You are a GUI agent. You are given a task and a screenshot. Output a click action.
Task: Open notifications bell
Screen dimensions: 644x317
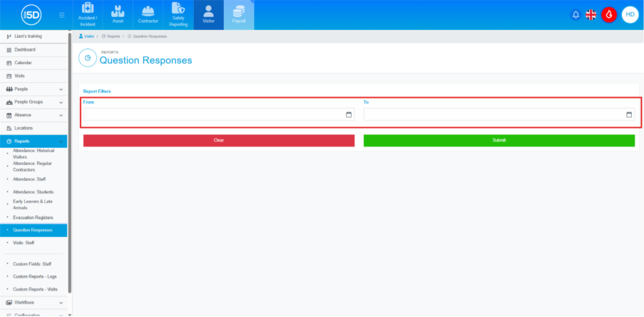[x=576, y=15]
